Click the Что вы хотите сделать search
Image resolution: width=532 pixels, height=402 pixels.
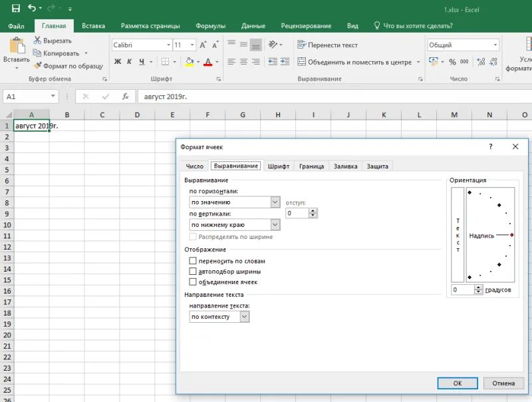(414, 26)
